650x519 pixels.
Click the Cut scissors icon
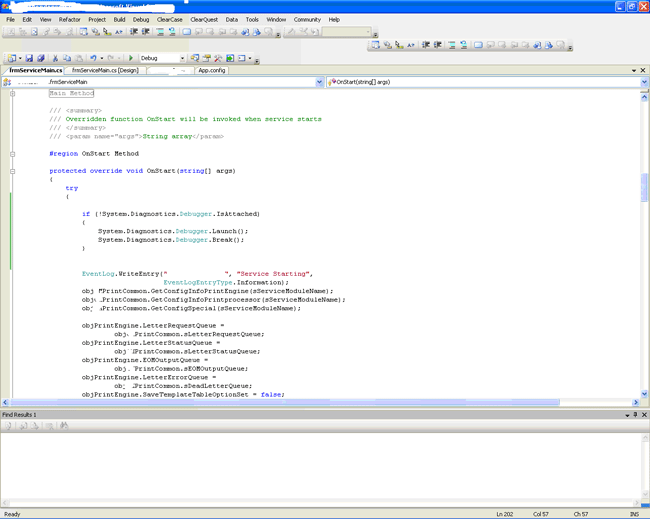tap(55, 58)
